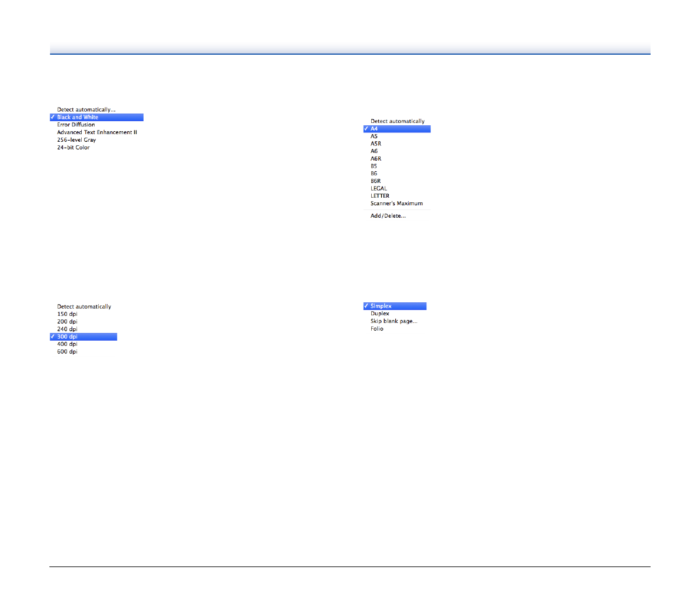
Task: Choose Scanner's Maximum page size
Action: coord(396,204)
